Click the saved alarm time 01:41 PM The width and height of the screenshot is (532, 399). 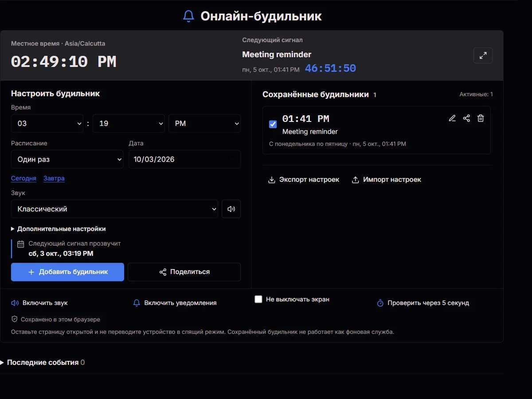tap(306, 118)
